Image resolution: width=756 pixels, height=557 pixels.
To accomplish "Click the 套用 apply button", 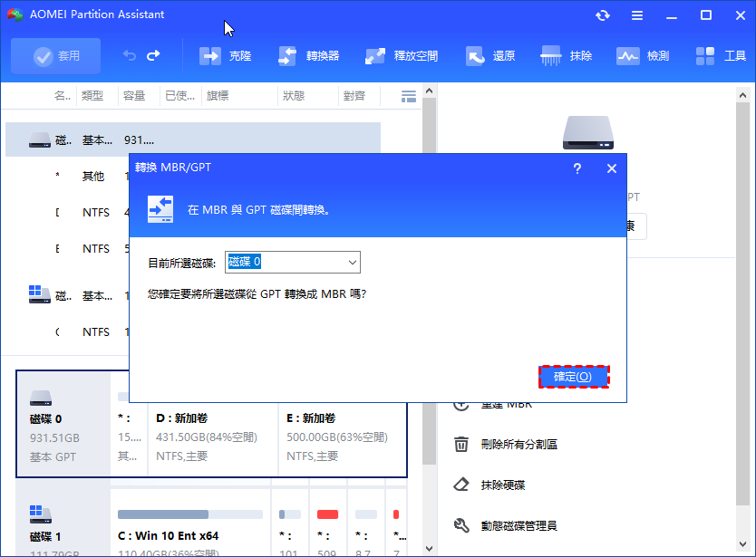I will point(55,56).
